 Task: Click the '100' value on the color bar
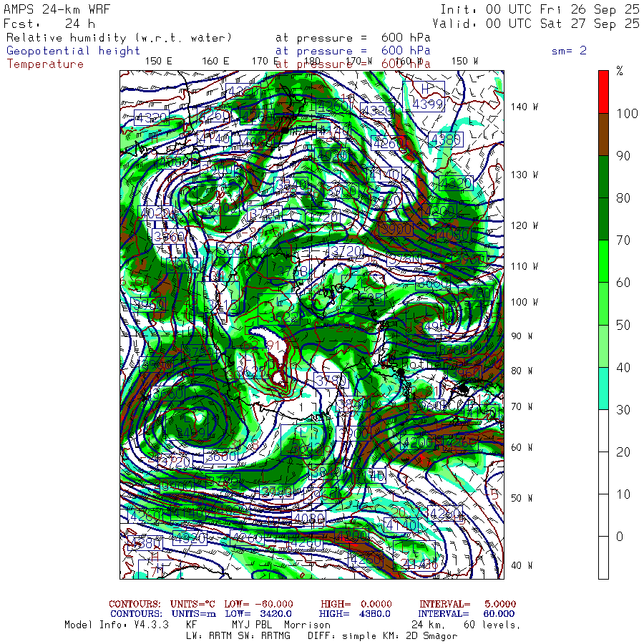coord(627,113)
